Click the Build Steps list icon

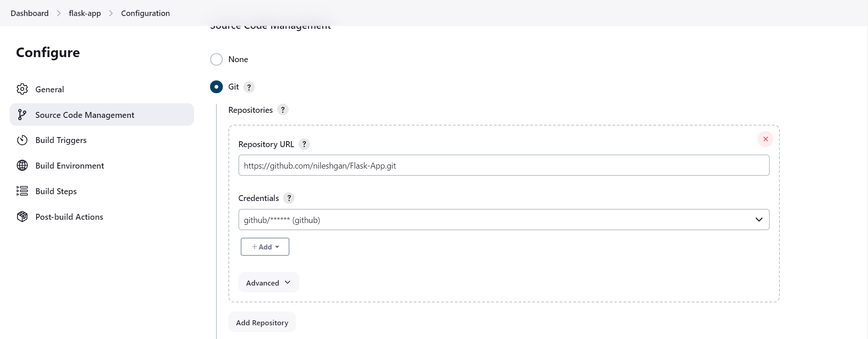pyautogui.click(x=22, y=191)
